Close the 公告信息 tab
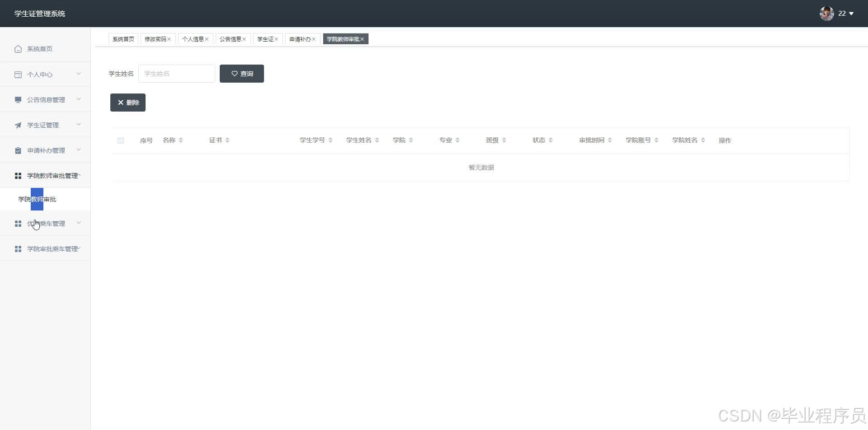The width and height of the screenshot is (868, 430). point(244,39)
